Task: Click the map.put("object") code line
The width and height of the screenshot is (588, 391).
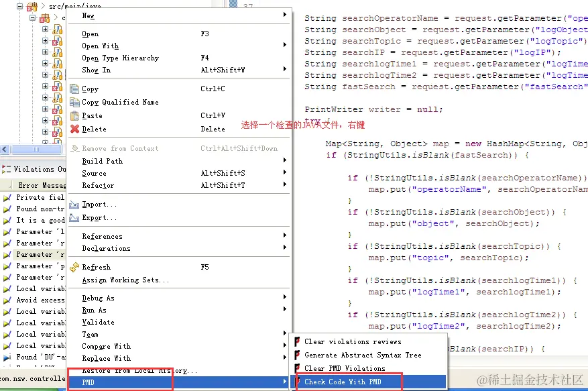Action: pos(454,223)
